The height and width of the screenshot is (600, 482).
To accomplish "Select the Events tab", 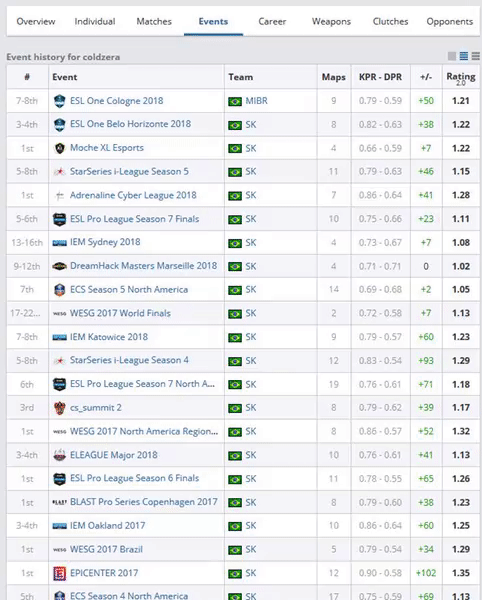I will (x=213, y=21).
